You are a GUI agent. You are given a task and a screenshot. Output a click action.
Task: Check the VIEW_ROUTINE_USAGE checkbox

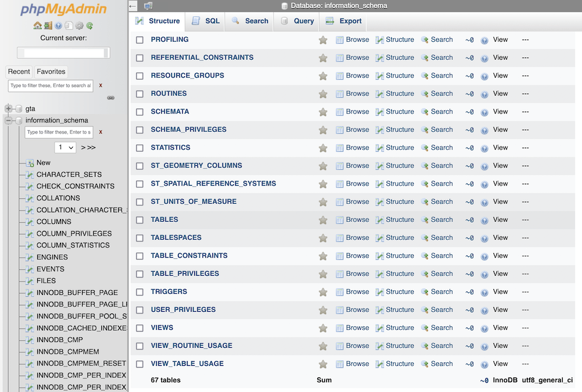click(x=140, y=346)
